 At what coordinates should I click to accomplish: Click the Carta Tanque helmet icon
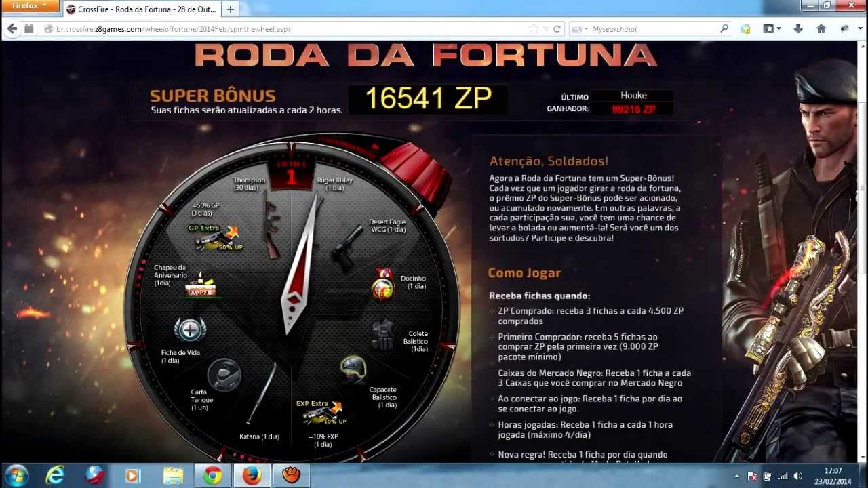pyautogui.click(x=224, y=374)
